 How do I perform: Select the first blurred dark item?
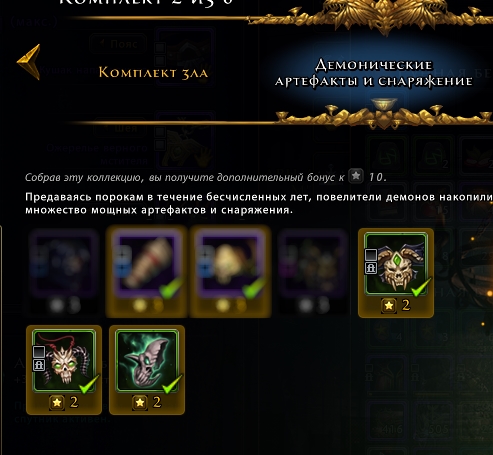[63, 271]
